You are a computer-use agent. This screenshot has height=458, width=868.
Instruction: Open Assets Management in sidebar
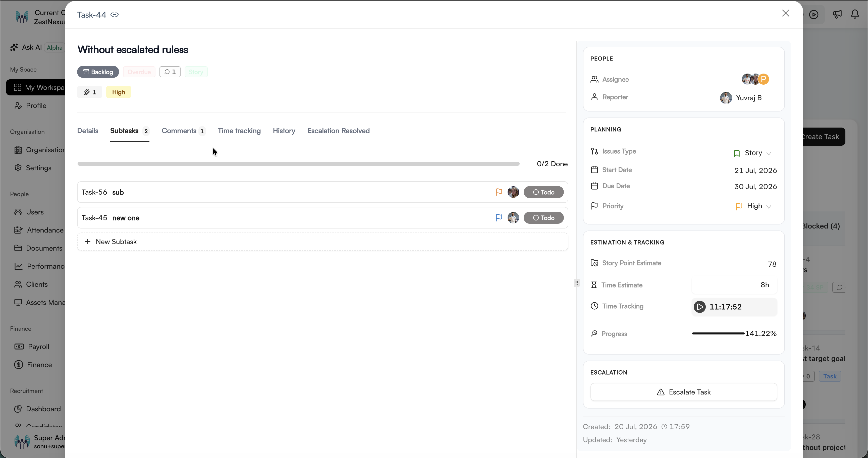click(39, 302)
